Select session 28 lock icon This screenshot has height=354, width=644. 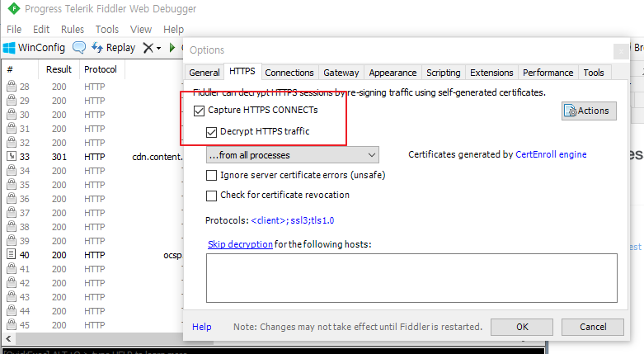(x=12, y=86)
